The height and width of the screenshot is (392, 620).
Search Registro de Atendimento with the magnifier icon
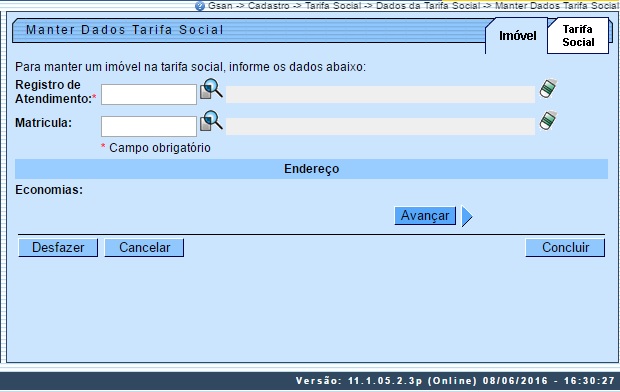[211, 89]
